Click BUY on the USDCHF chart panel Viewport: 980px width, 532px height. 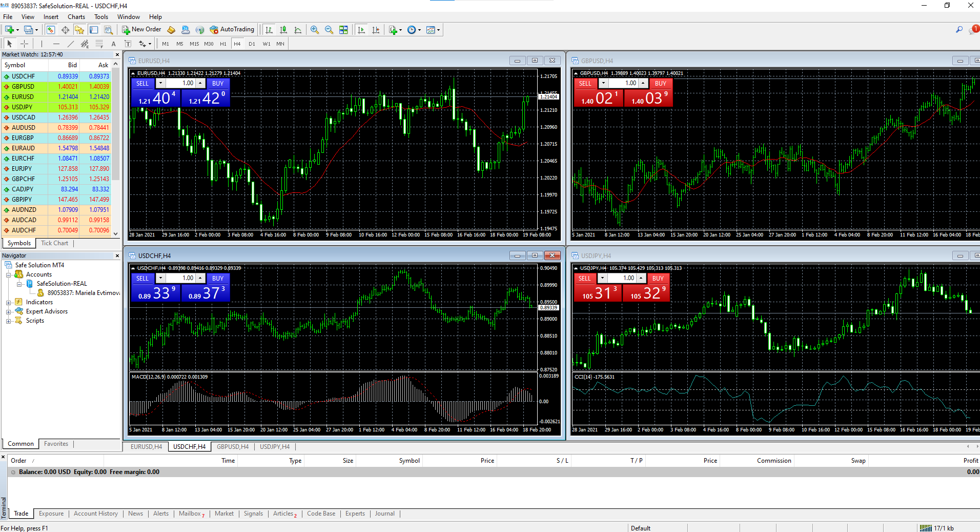(218, 278)
